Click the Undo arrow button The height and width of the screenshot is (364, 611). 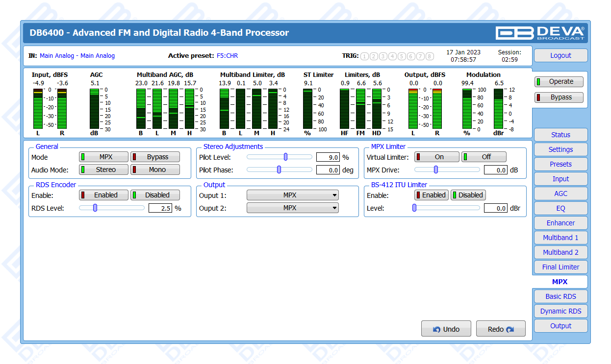coord(446,329)
